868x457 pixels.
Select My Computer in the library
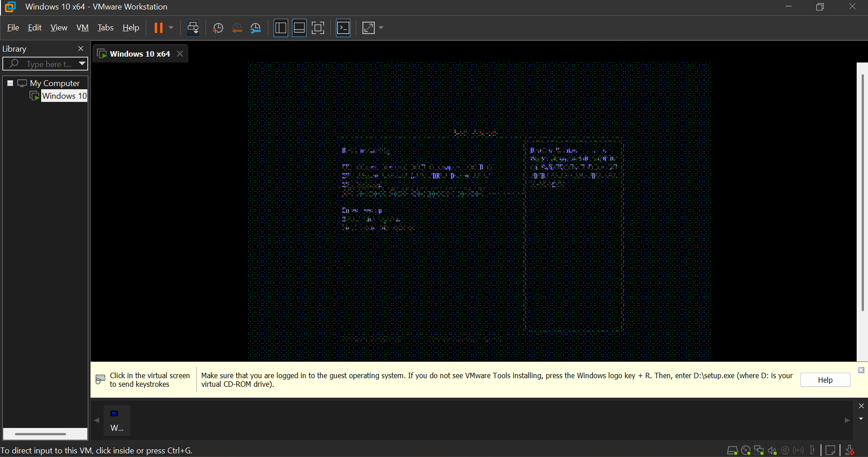(55, 83)
